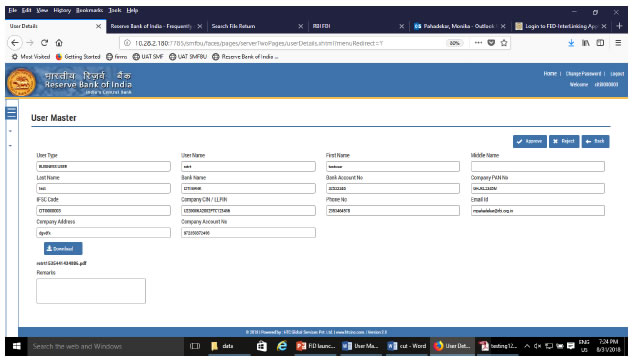The width and height of the screenshot is (633, 361).
Task: Expand the first collapsed sidebar arrow
Action: [10, 131]
